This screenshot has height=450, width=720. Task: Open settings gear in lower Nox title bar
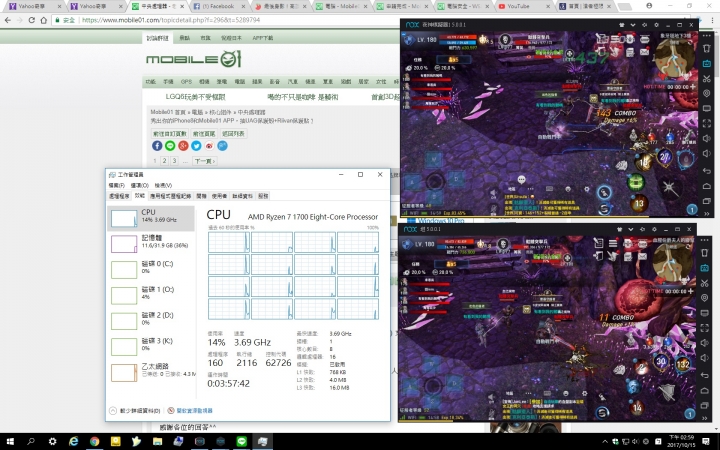pyautogui.click(x=654, y=229)
